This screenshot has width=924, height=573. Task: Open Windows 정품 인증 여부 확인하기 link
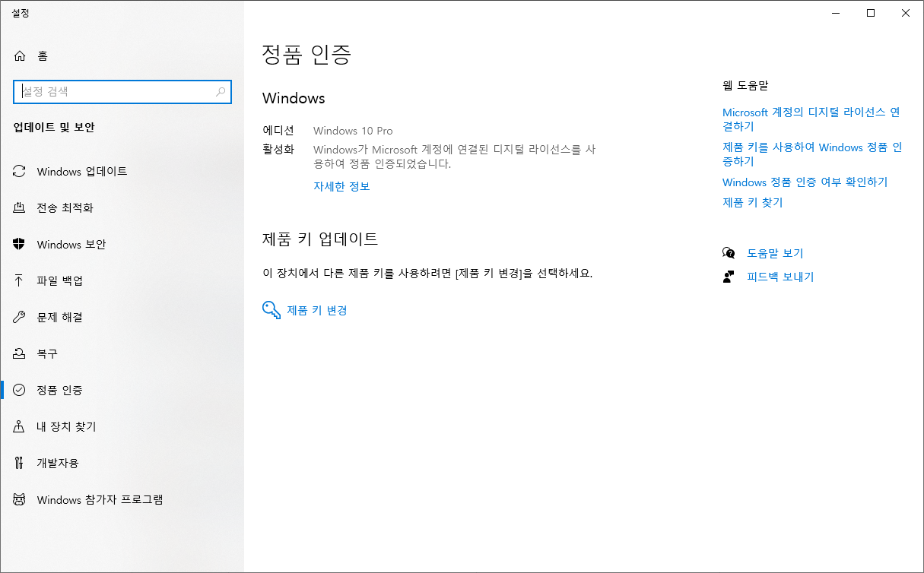[805, 182]
